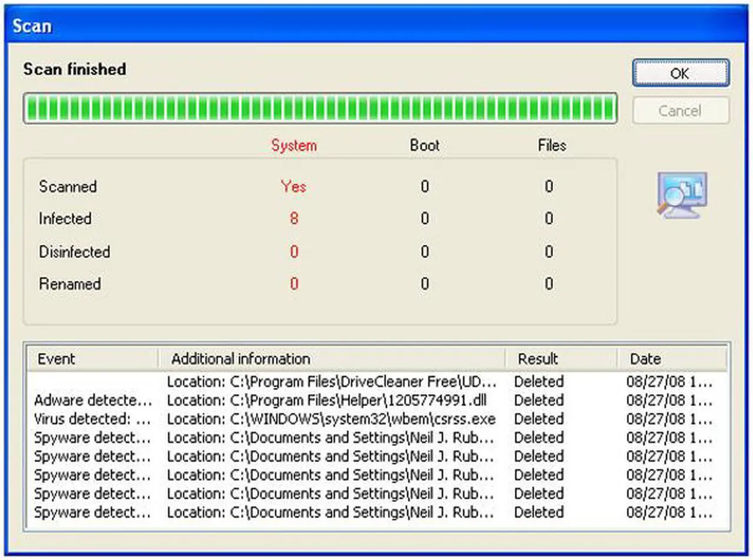Click the Disinfected row label
Viewport: 753px width, 560px height.
(x=74, y=252)
